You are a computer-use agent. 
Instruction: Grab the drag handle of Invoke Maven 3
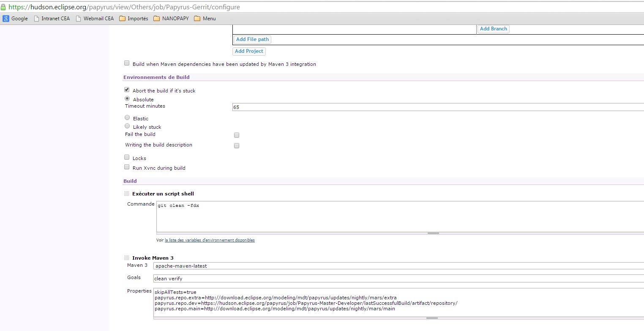coord(126,258)
